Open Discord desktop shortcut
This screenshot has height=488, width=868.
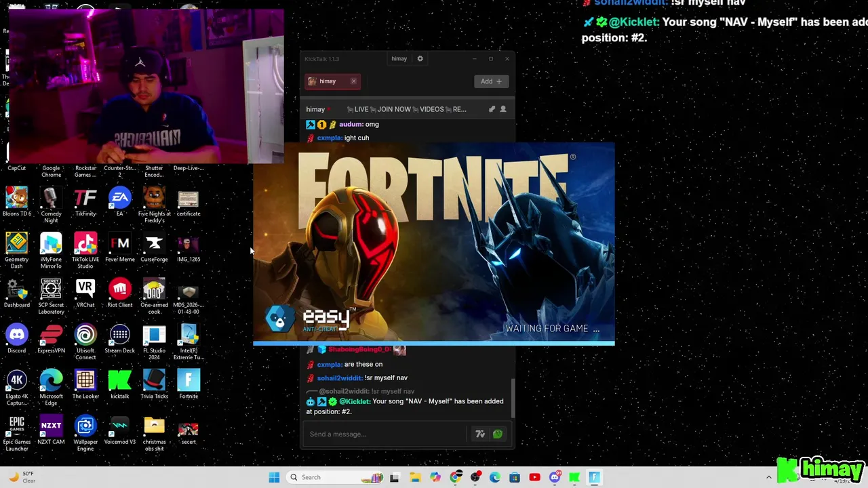(x=17, y=339)
